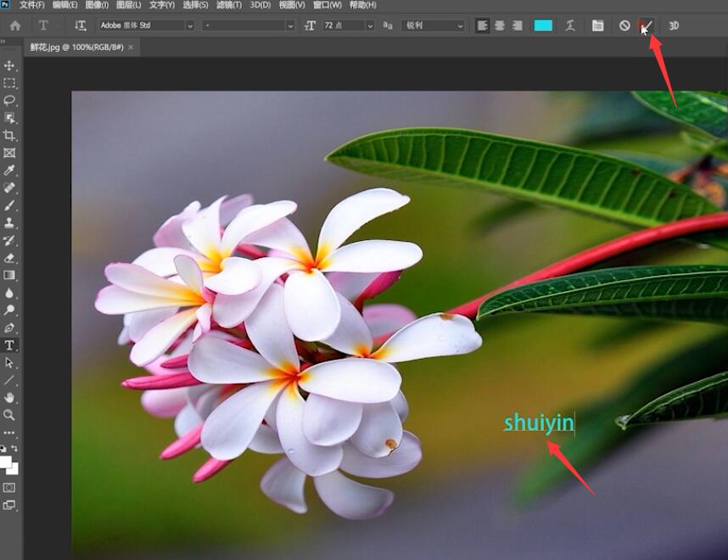Viewport: 728px width, 560px height.
Task: Swap foreground and background colors
Action: tap(14, 449)
